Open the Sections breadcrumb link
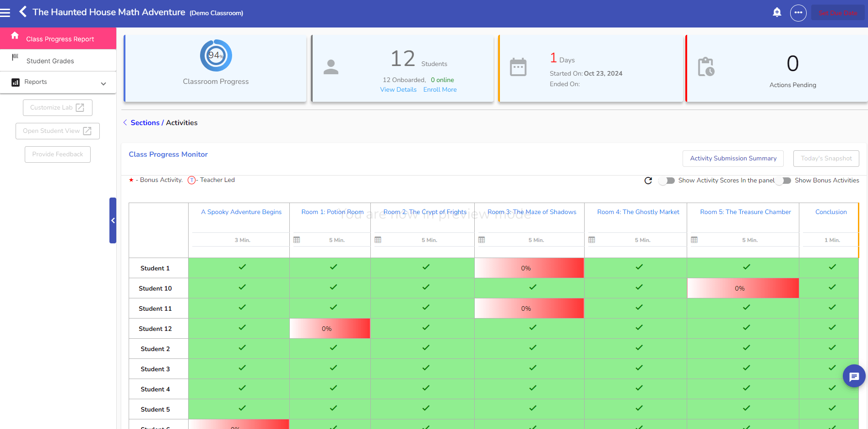 [x=145, y=122]
